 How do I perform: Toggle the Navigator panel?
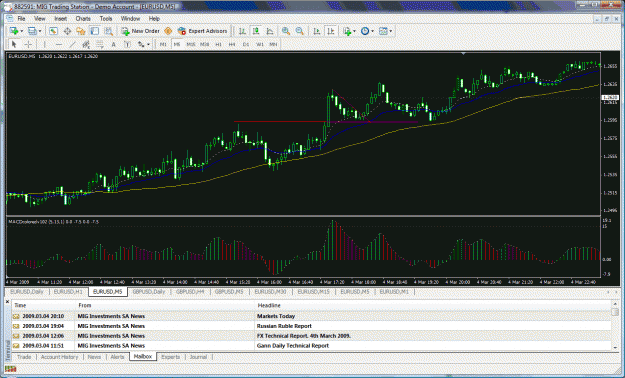pyautogui.click(x=81, y=31)
